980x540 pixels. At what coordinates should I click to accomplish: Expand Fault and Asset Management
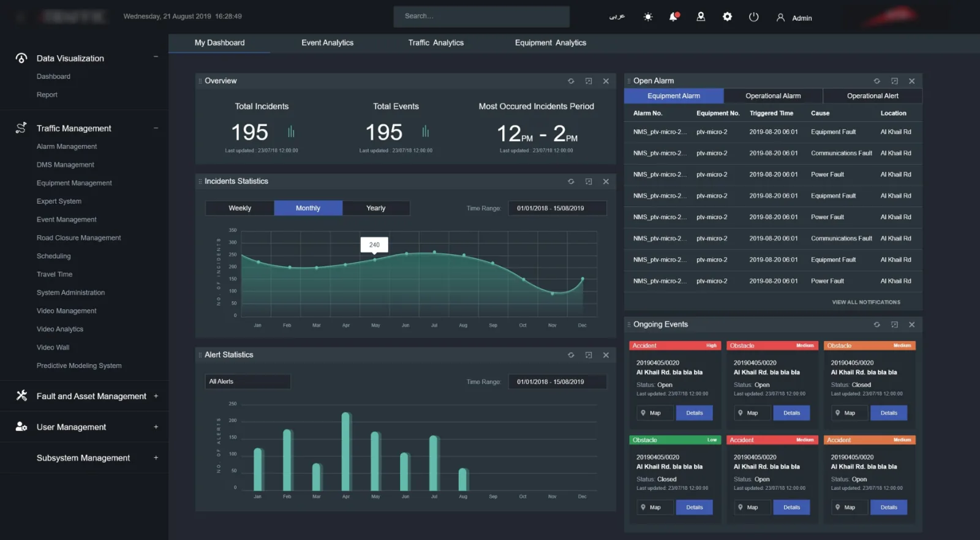pyautogui.click(x=156, y=396)
